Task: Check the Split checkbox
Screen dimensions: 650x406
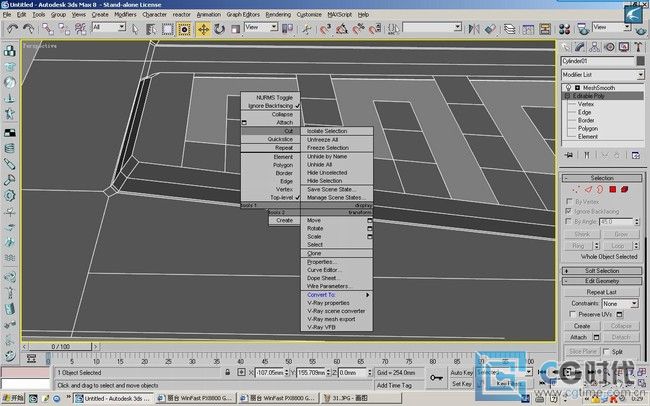Action: pyautogui.click(x=606, y=352)
